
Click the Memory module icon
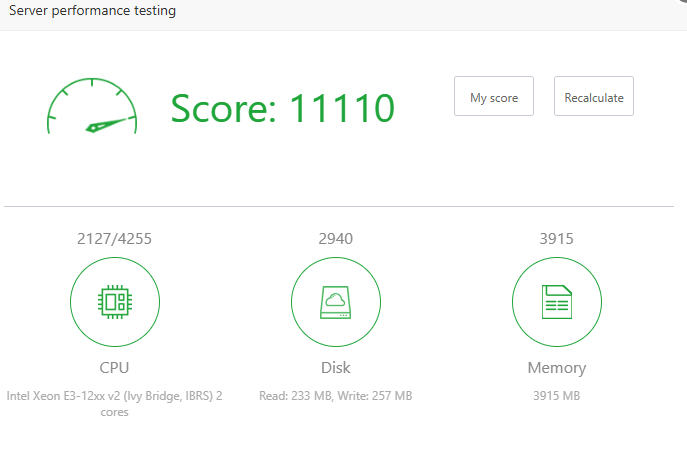556,302
